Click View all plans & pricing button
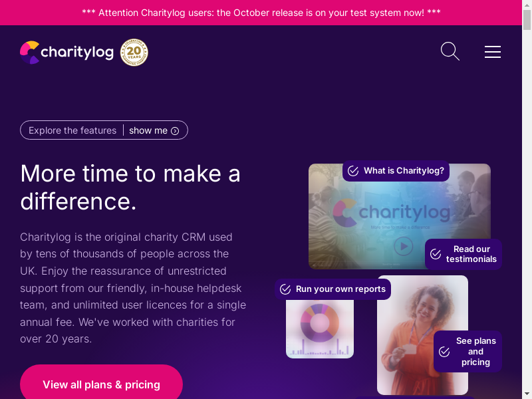The height and width of the screenshot is (399, 532). pos(102,384)
